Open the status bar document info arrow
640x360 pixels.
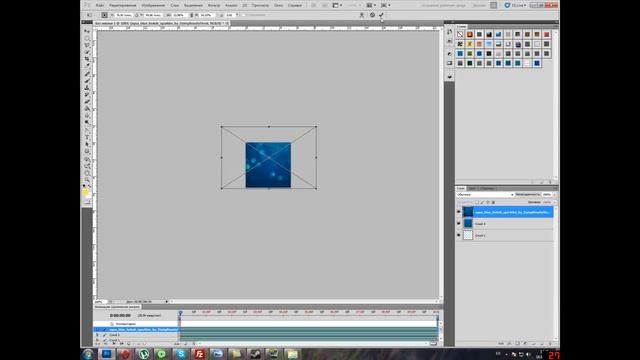click(x=167, y=302)
